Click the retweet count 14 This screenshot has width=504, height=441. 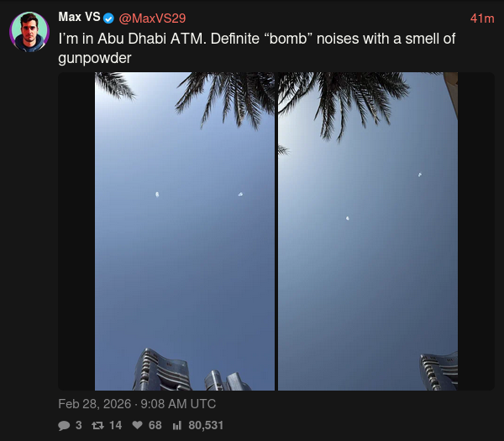coord(116,425)
